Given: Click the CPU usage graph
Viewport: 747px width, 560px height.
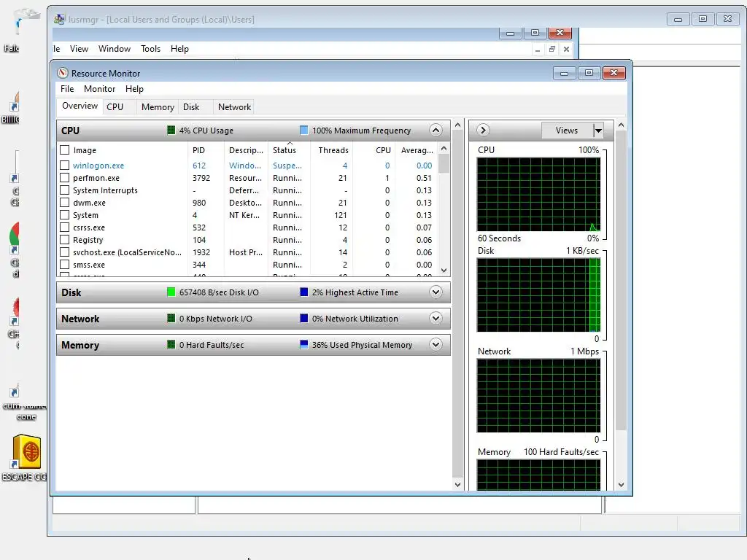Looking at the screenshot, I should 538,194.
